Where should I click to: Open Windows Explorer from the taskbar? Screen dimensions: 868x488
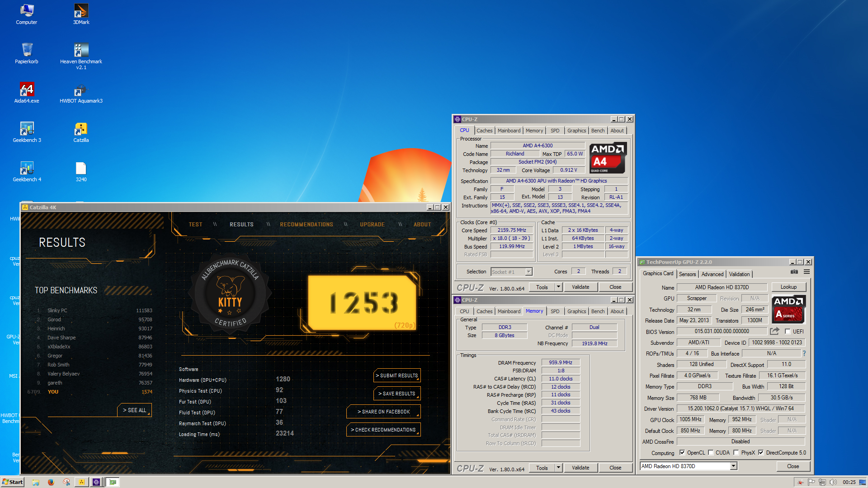pyautogui.click(x=36, y=482)
